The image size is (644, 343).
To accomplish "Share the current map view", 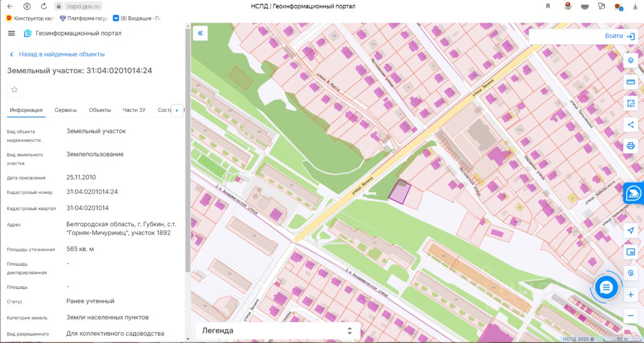I will click(x=630, y=124).
